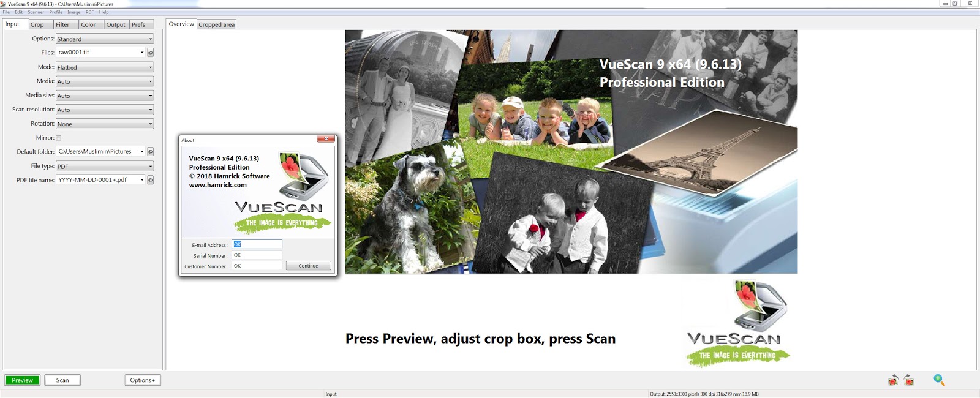Click the splash image in Overview pane
980x398 pixels.
pyautogui.click(x=571, y=152)
